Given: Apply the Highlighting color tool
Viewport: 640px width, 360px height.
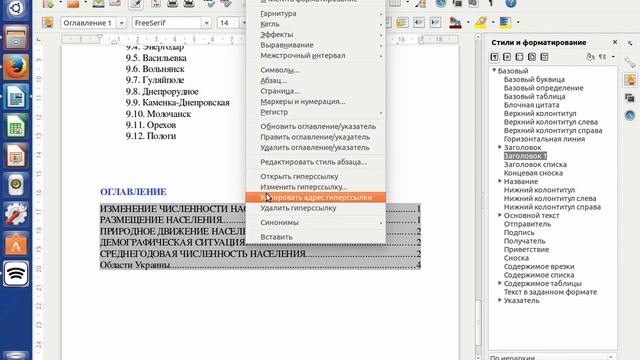Looking at the screenshot, I should point(481,22).
